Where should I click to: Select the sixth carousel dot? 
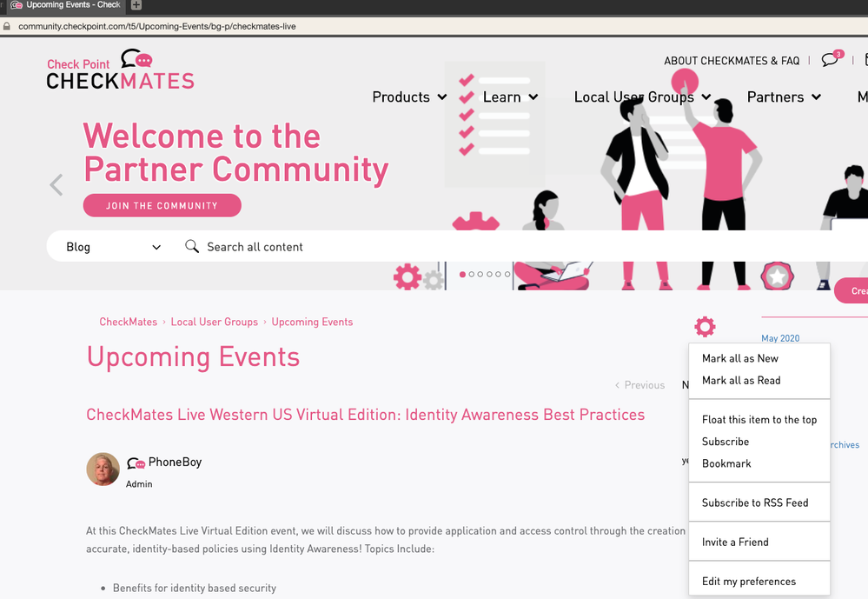[507, 274]
